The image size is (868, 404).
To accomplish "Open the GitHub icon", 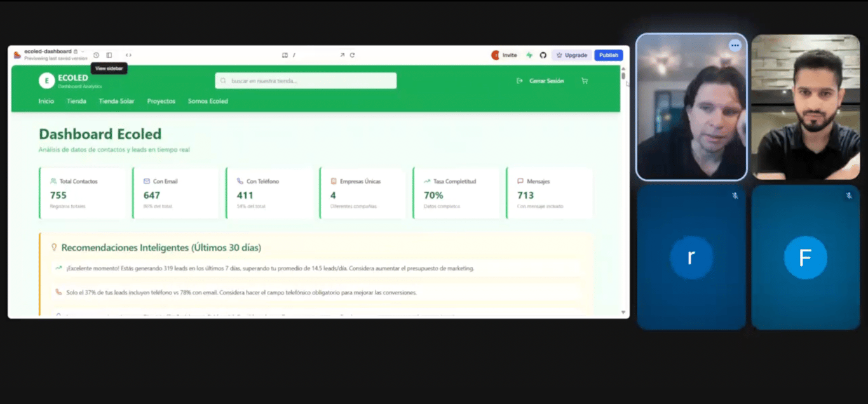I will click(543, 55).
